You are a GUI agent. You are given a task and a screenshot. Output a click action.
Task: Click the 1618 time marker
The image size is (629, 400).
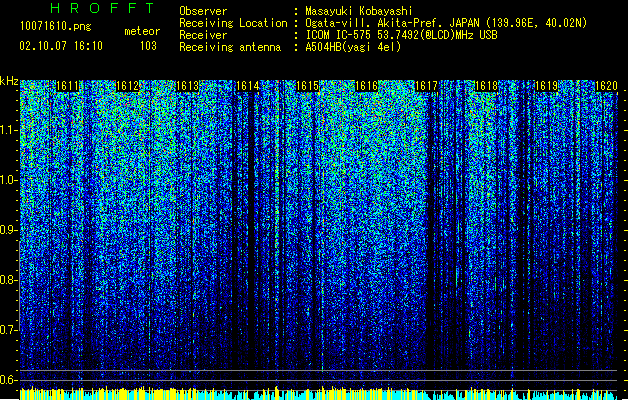click(x=486, y=86)
